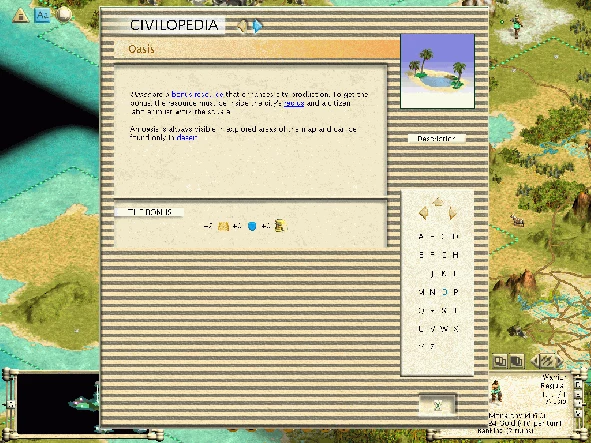Click the Civilopedia exit button
Image resolution: width=591 pixels, height=443 pixels.
pyautogui.click(x=437, y=405)
